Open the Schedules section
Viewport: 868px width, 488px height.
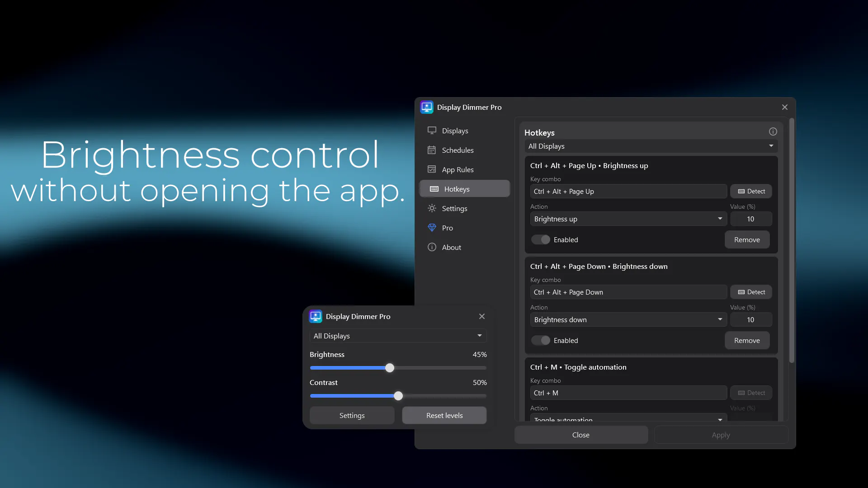[465, 150]
